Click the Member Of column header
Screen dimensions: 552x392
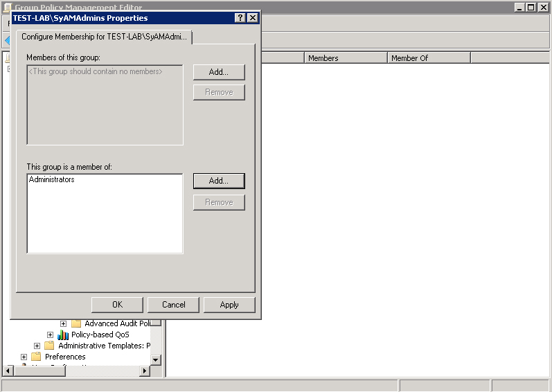(429, 58)
